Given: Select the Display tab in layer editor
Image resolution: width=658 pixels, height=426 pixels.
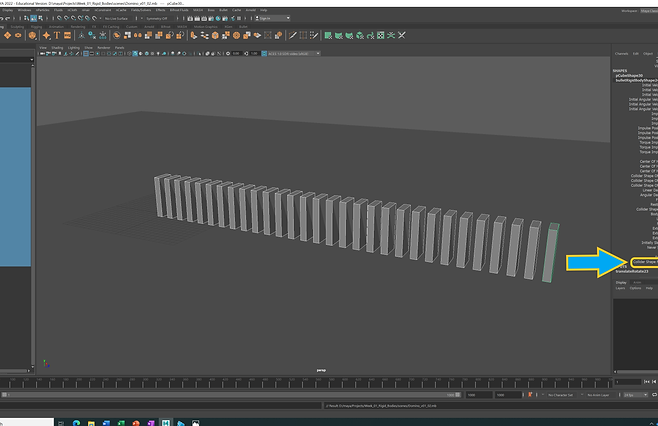Looking at the screenshot, I should pyautogui.click(x=621, y=282).
